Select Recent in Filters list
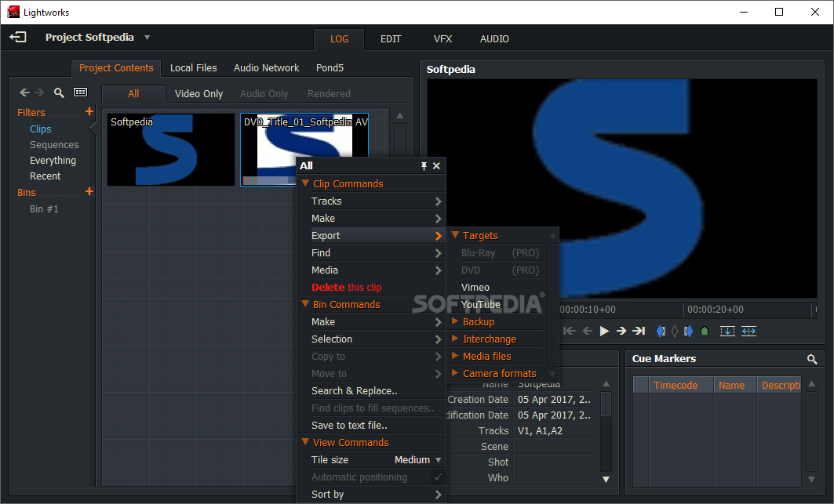 tap(46, 176)
